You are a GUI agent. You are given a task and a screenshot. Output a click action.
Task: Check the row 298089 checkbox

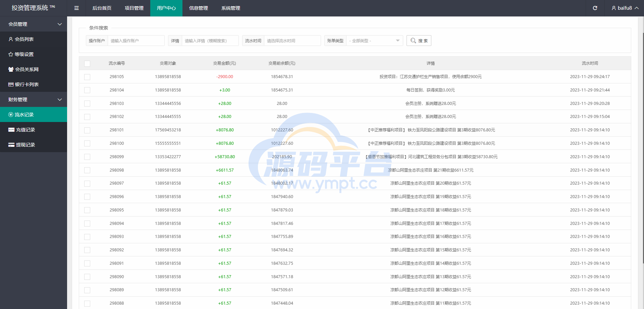(x=87, y=290)
